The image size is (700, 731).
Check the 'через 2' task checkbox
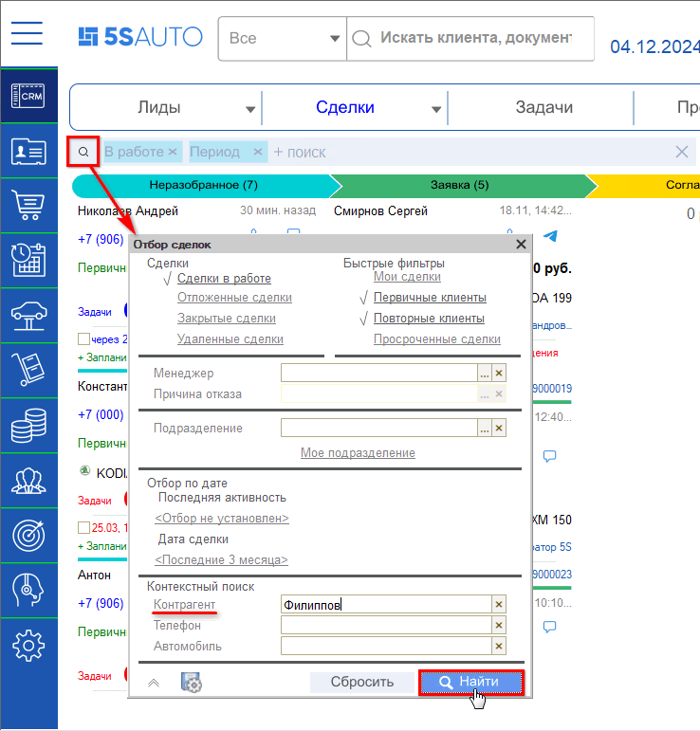coord(84,338)
